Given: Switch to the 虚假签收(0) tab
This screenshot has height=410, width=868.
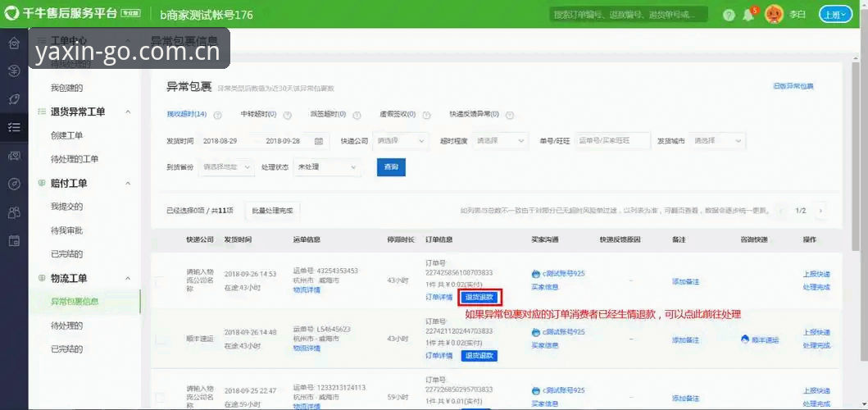Looking at the screenshot, I should 398,115.
